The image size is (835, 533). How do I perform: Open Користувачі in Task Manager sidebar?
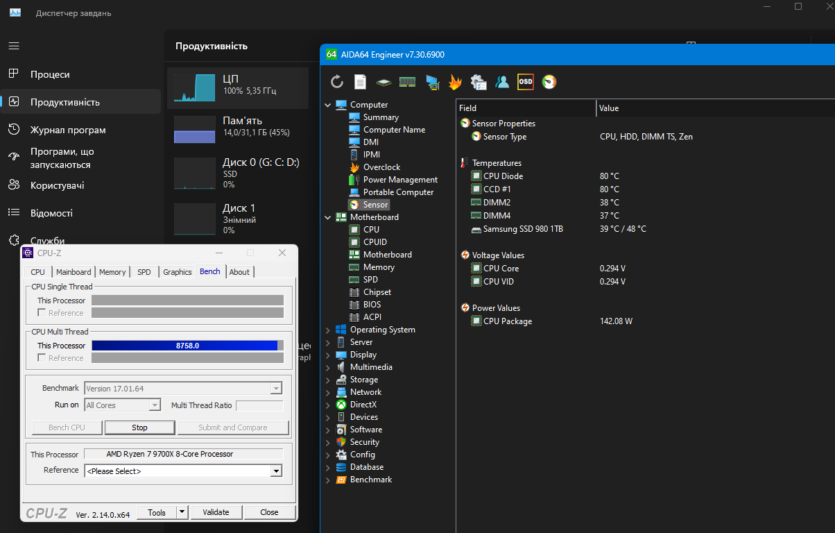point(81,185)
